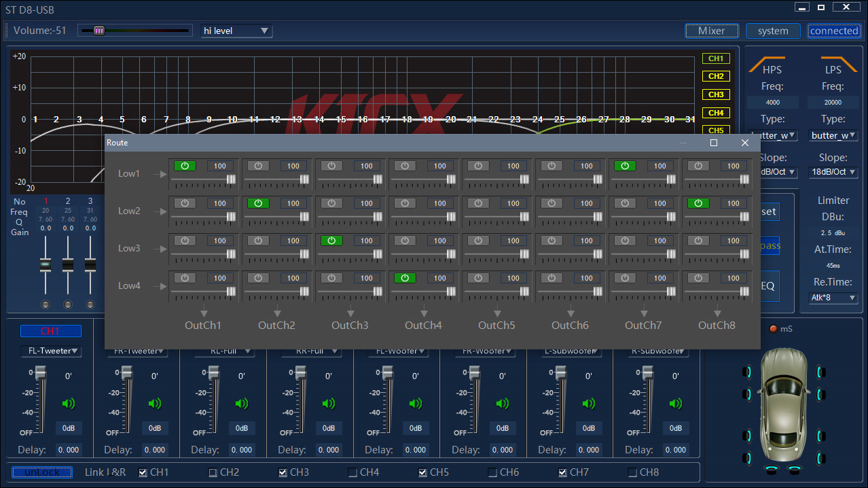Enable Low1 to OutCh2 routing power button

click(x=257, y=166)
